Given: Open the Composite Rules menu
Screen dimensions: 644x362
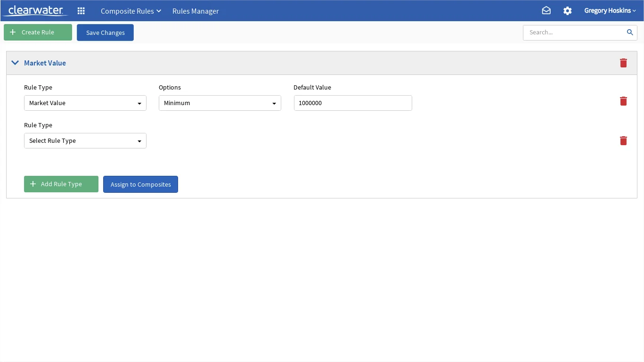Looking at the screenshot, I should click(x=131, y=11).
